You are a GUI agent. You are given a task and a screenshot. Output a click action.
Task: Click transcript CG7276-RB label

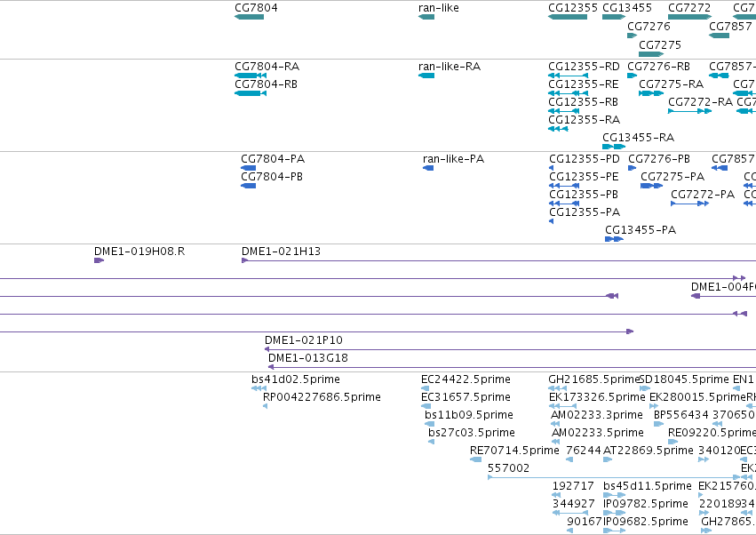pyautogui.click(x=658, y=66)
